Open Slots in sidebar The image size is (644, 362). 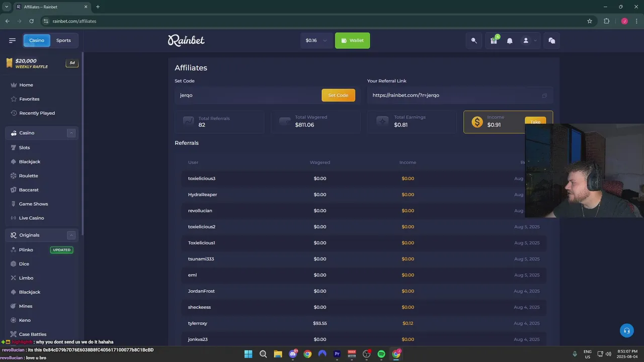(x=24, y=147)
